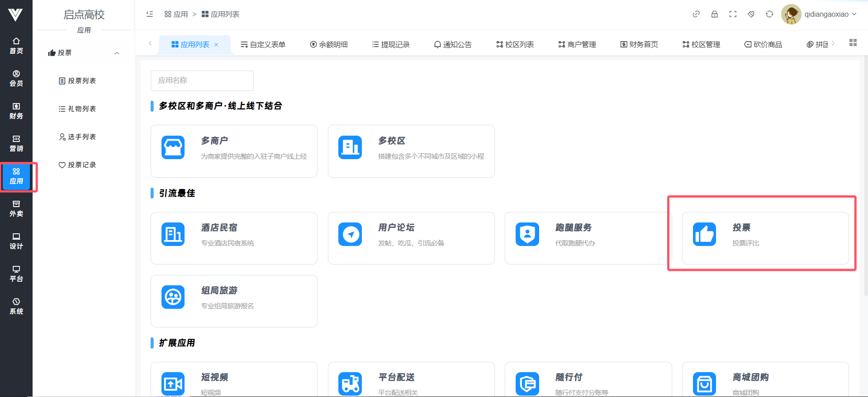The height and width of the screenshot is (397, 868).
Task: Open the 多商户 application card
Action: (234, 151)
